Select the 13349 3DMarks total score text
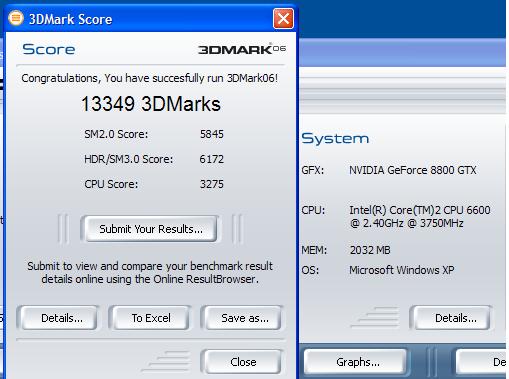 point(151,104)
